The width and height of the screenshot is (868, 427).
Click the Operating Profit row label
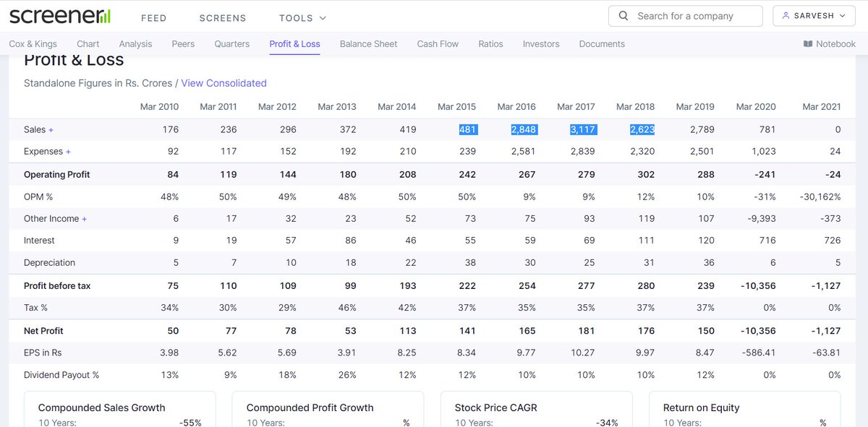(x=56, y=175)
